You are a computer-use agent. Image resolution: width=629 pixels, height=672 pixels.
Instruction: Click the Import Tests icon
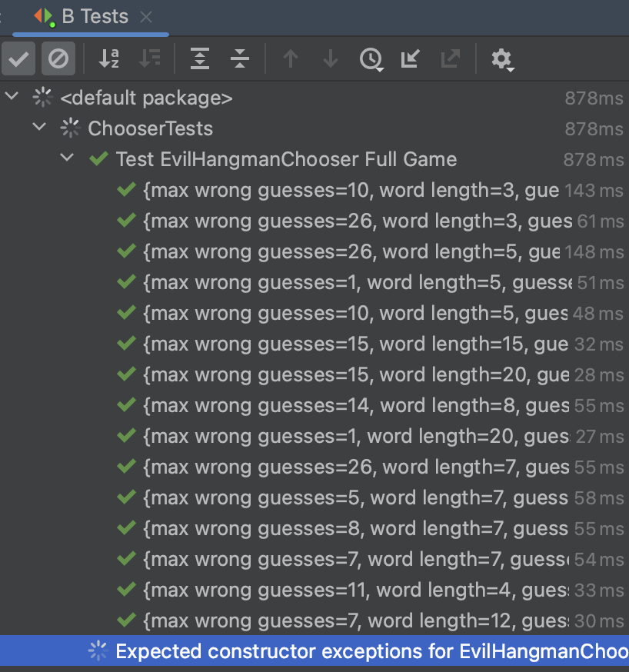(411, 59)
